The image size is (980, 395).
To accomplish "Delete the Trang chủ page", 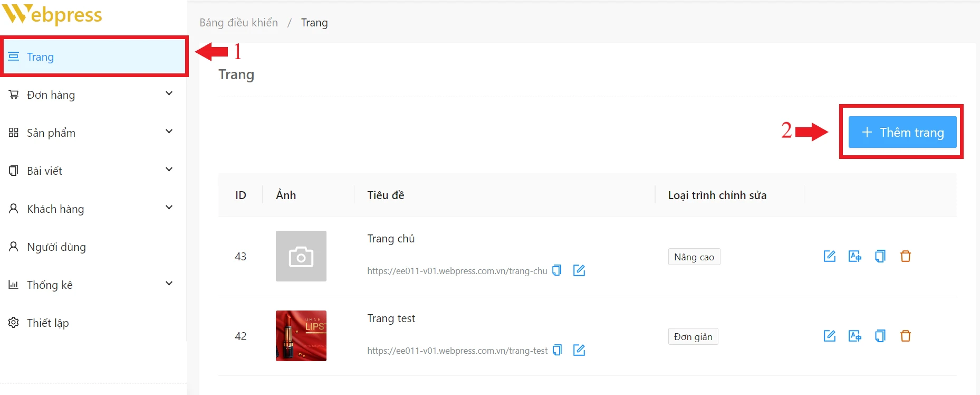I will tap(905, 256).
